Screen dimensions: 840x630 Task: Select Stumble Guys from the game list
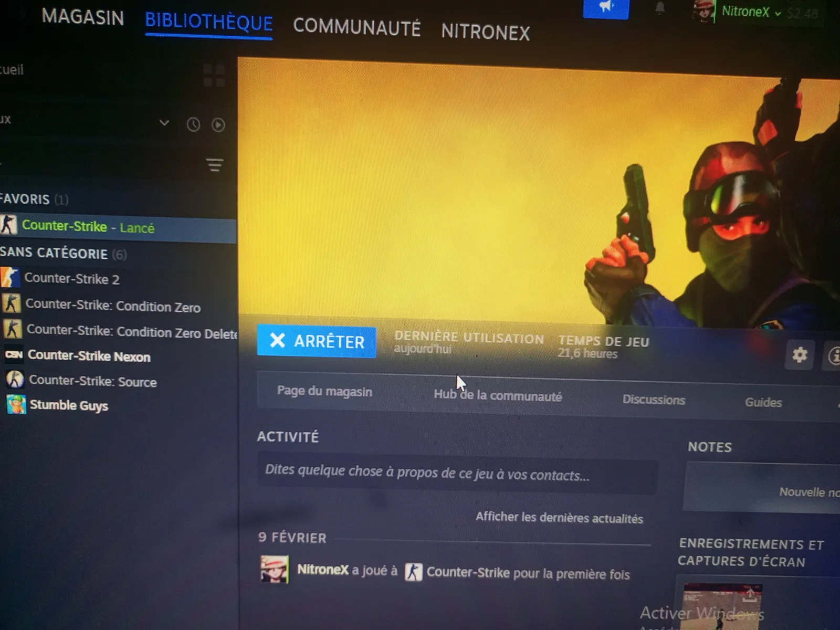[69, 405]
